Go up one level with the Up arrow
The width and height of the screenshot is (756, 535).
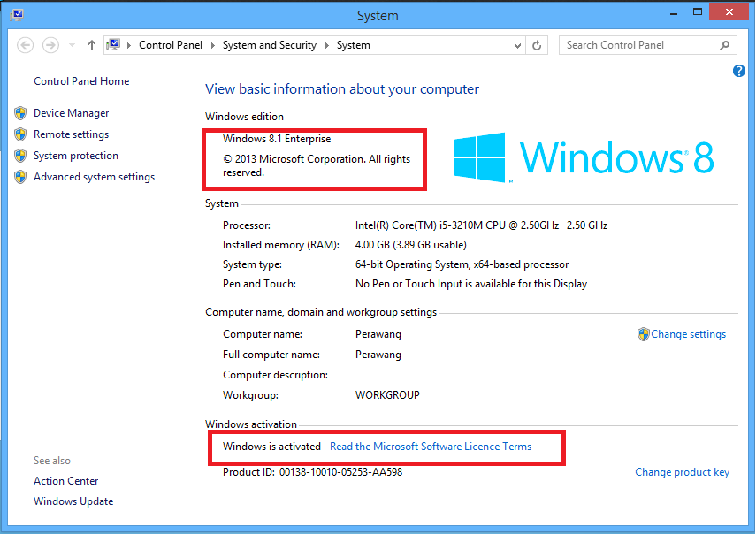tap(92, 45)
